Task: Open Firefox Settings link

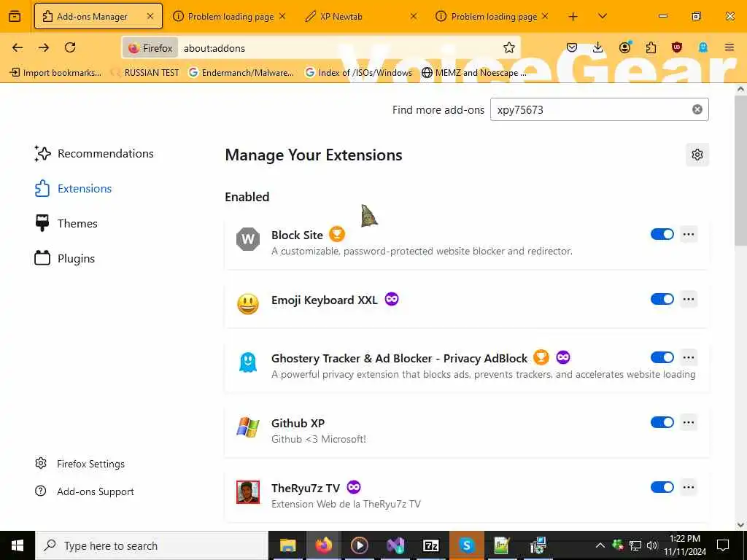Action: [x=80, y=464]
